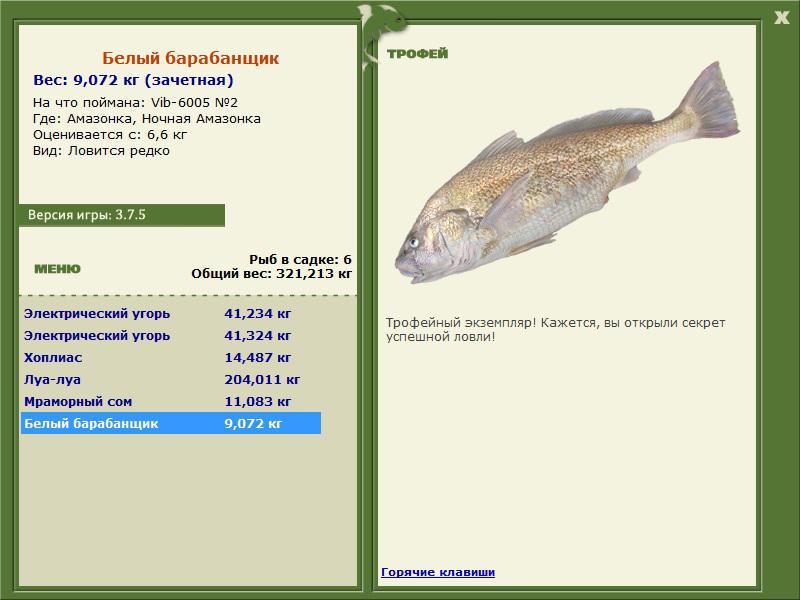Viewport: 800px width, 600px height.
Task: Click the Общий вес: 321,213 кг total
Action: (x=271, y=274)
